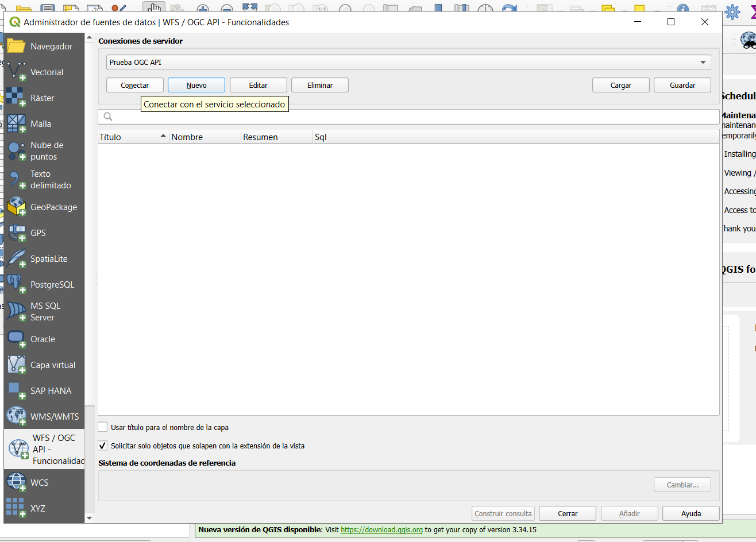Image resolution: width=756 pixels, height=542 pixels.
Task: Open the Malla source page
Action: 44,124
